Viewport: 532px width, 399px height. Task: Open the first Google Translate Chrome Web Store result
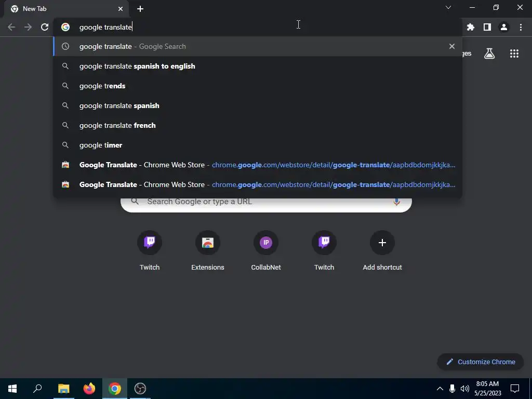(x=258, y=165)
